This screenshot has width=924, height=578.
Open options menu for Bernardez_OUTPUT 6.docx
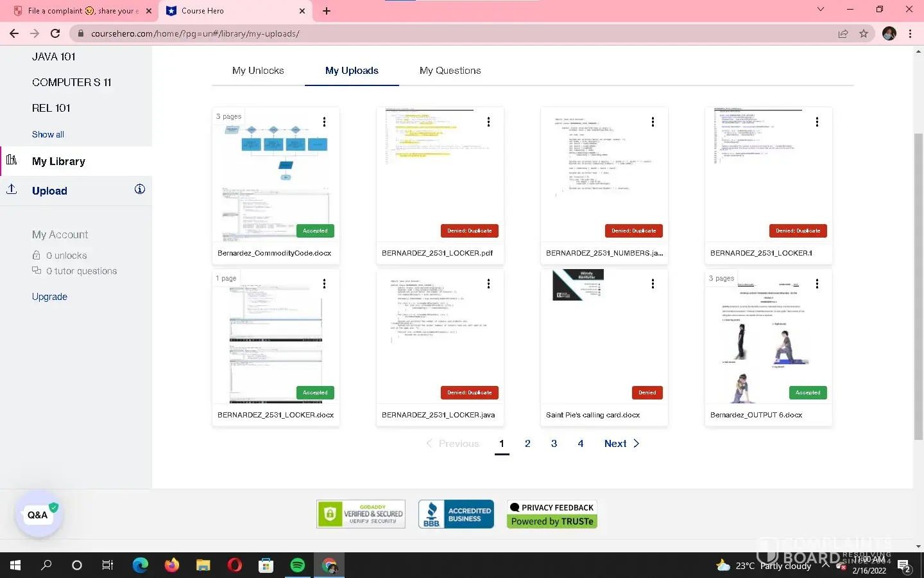click(x=817, y=284)
